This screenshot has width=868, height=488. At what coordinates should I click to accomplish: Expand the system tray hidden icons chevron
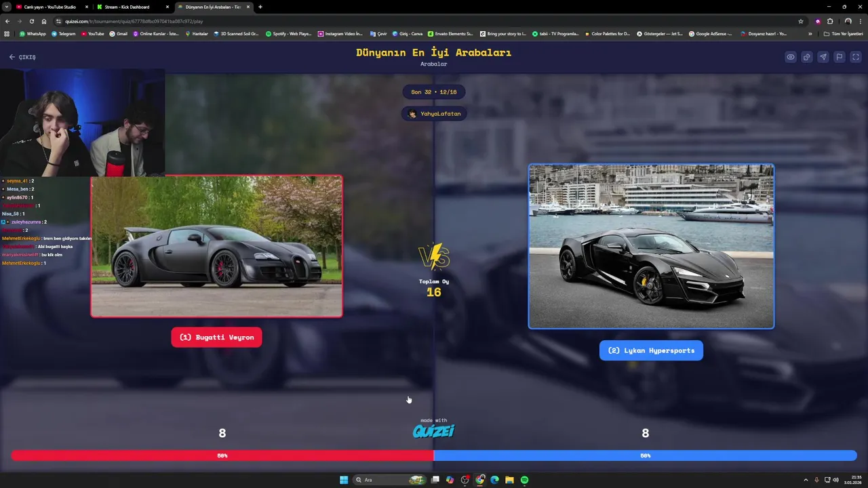coord(806,480)
